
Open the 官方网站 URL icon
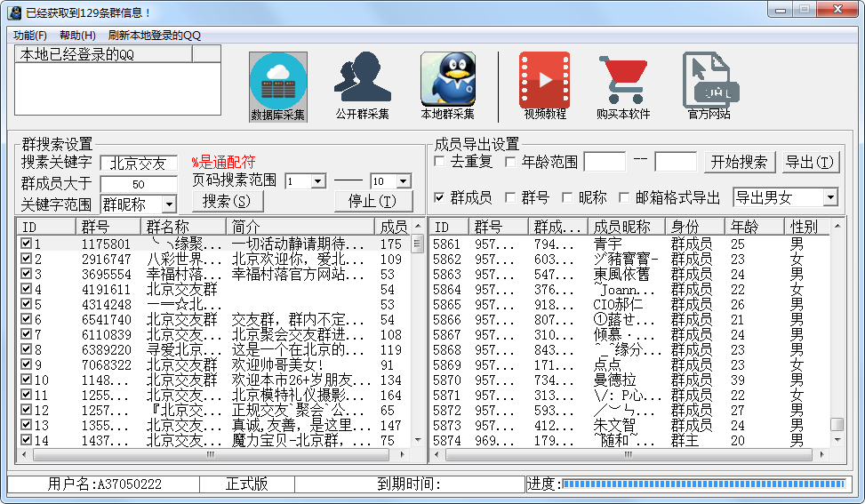click(x=708, y=80)
